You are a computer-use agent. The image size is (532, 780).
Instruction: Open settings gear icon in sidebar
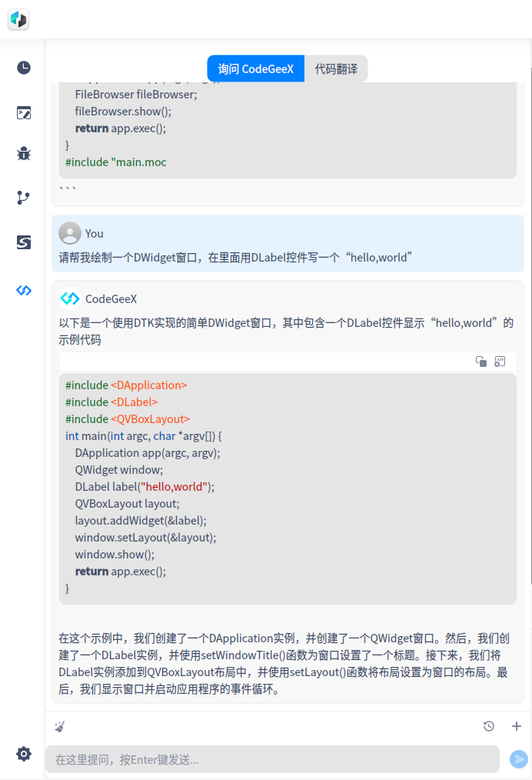23,754
